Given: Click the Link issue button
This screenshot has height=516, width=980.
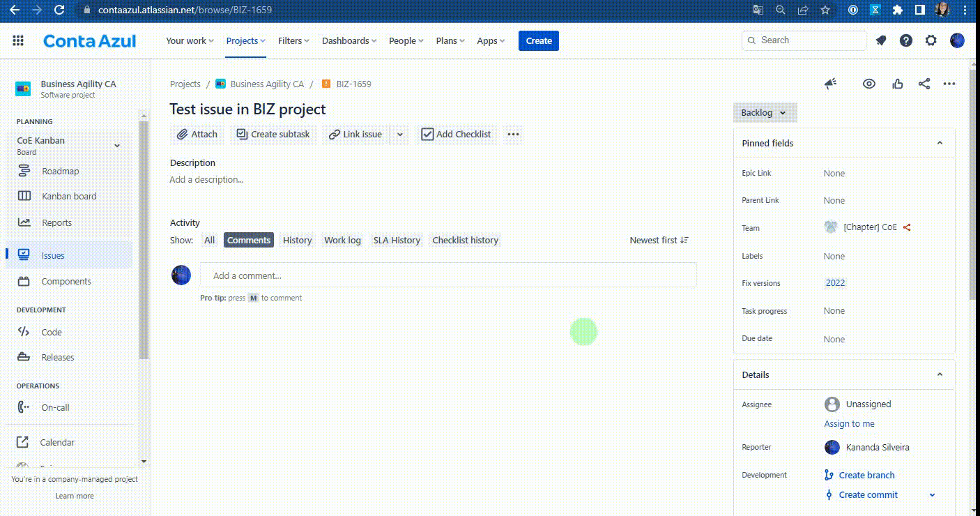Looking at the screenshot, I should tap(355, 134).
